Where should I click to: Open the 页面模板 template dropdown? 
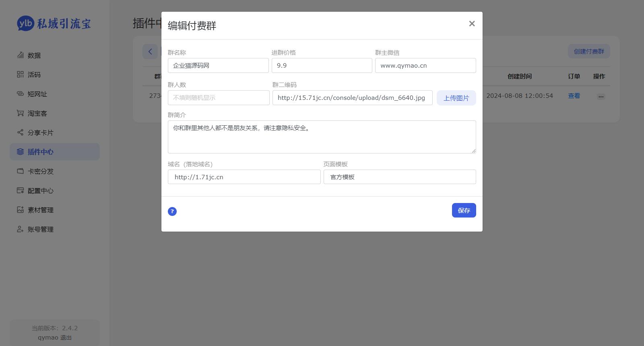tap(399, 177)
